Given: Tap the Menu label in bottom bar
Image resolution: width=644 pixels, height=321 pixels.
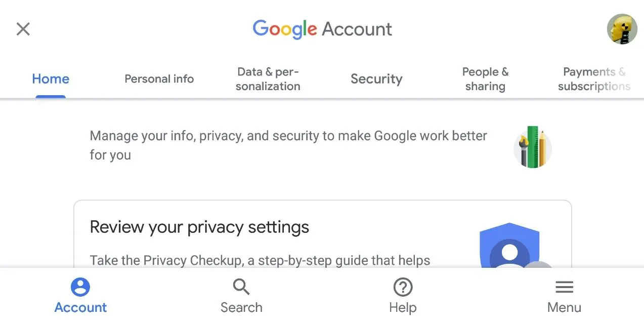Looking at the screenshot, I should point(564,307).
